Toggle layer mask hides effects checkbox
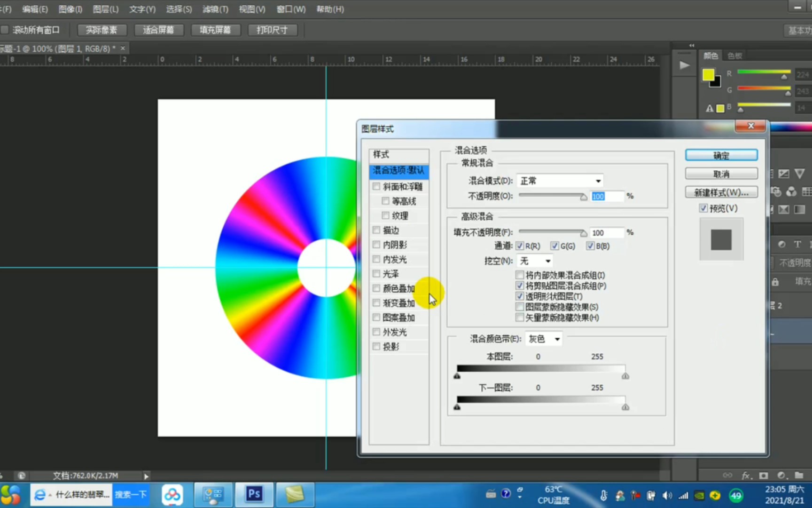The height and width of the screenshot is (508, 812). pyautogui.click(x=520, y=307)
